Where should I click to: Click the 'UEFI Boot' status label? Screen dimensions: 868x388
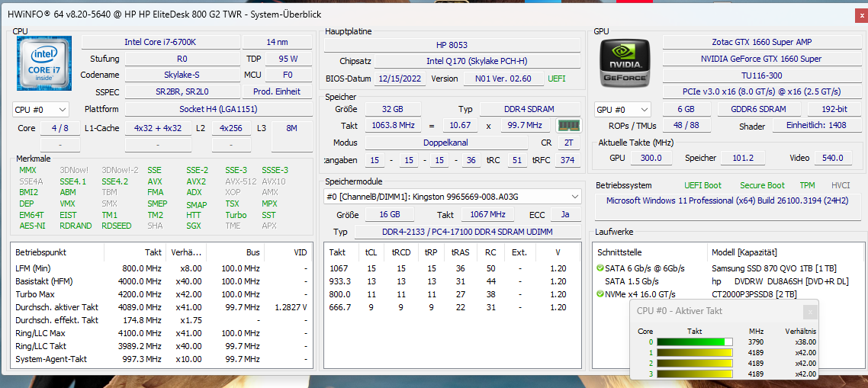703,185
